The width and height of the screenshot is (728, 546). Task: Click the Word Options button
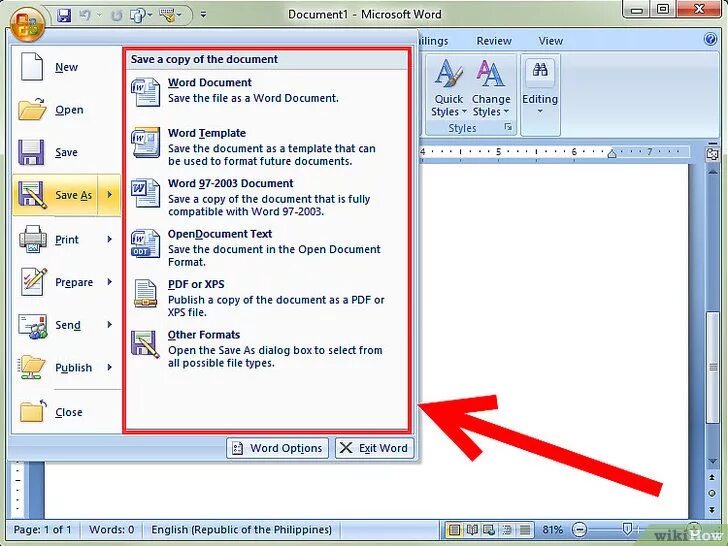[x=277, y=448]
